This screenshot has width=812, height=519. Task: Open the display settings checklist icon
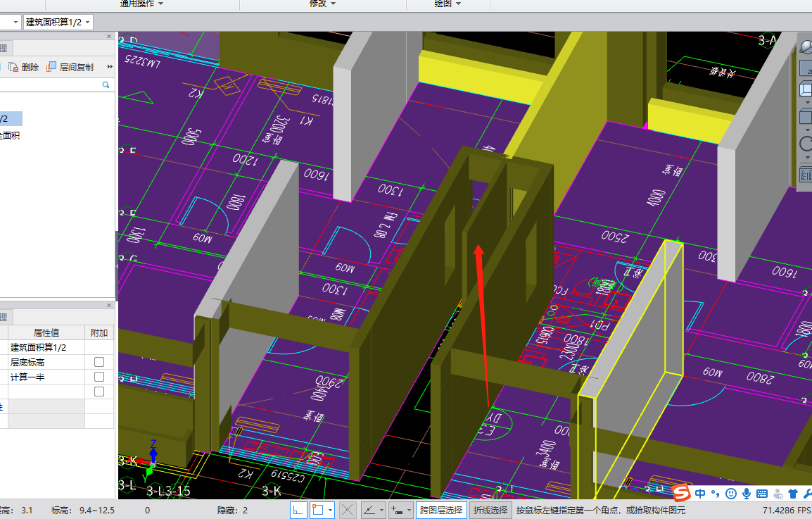pos(806,174)
